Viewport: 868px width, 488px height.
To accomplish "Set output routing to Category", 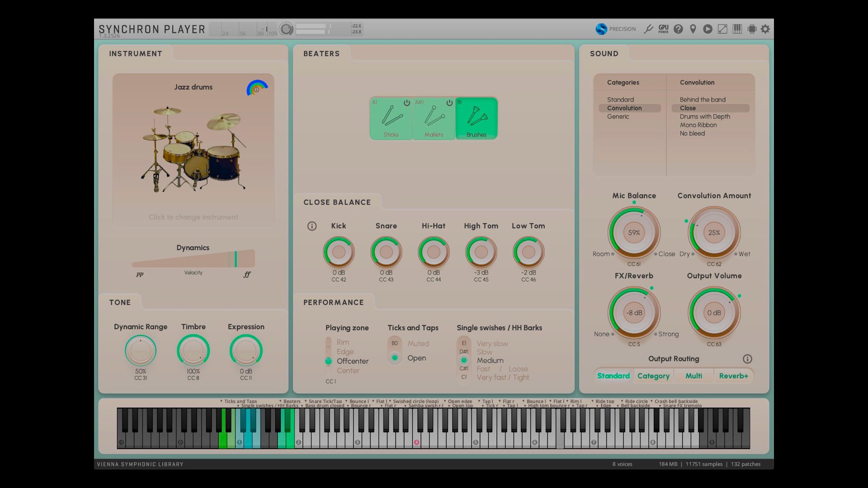I will point(653,376).
